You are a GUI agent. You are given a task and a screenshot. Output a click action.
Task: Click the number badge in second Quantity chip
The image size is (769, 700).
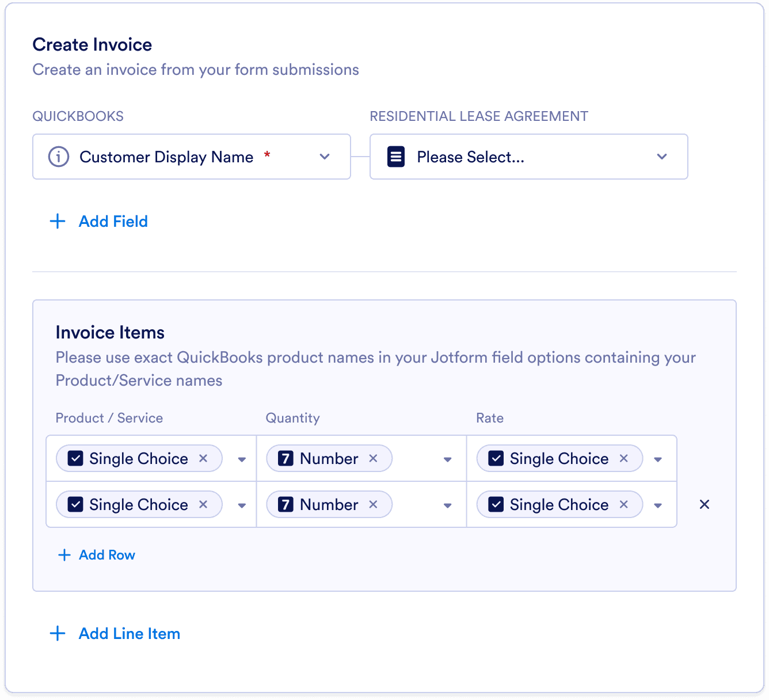click(x=285, y=504)
